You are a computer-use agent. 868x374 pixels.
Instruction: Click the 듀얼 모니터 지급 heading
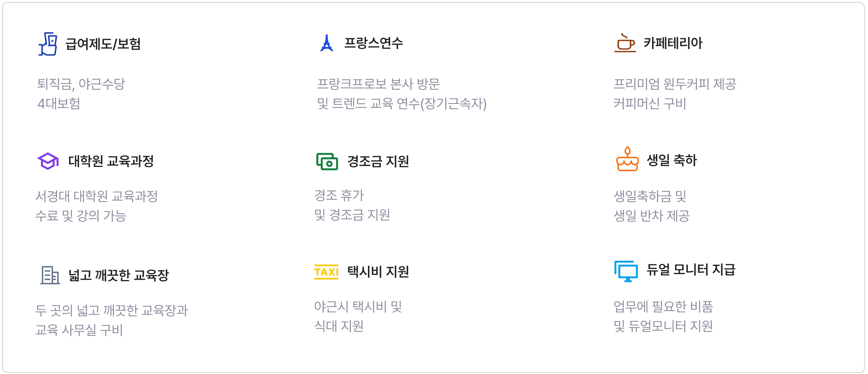[691, 270]
